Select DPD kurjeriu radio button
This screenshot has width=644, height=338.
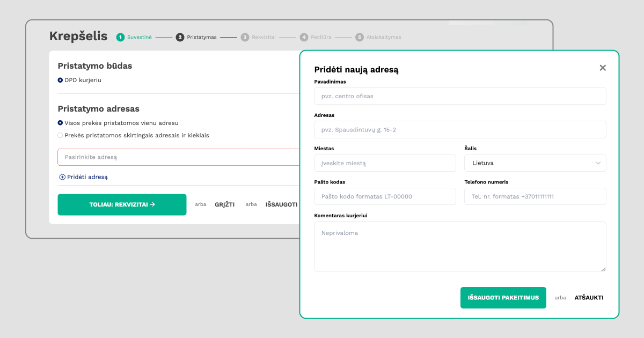(61, 80)
